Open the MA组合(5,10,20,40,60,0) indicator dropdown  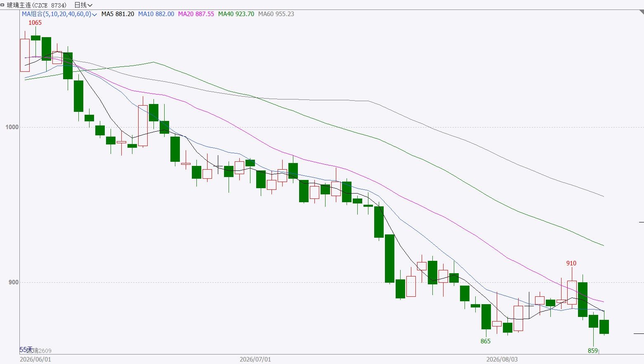point(59,14)
